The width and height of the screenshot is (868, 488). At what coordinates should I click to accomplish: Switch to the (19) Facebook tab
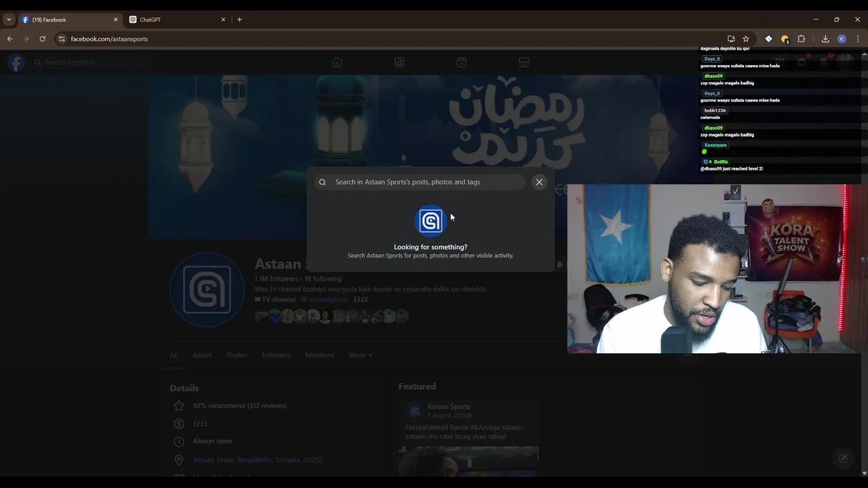click(71, 20)
